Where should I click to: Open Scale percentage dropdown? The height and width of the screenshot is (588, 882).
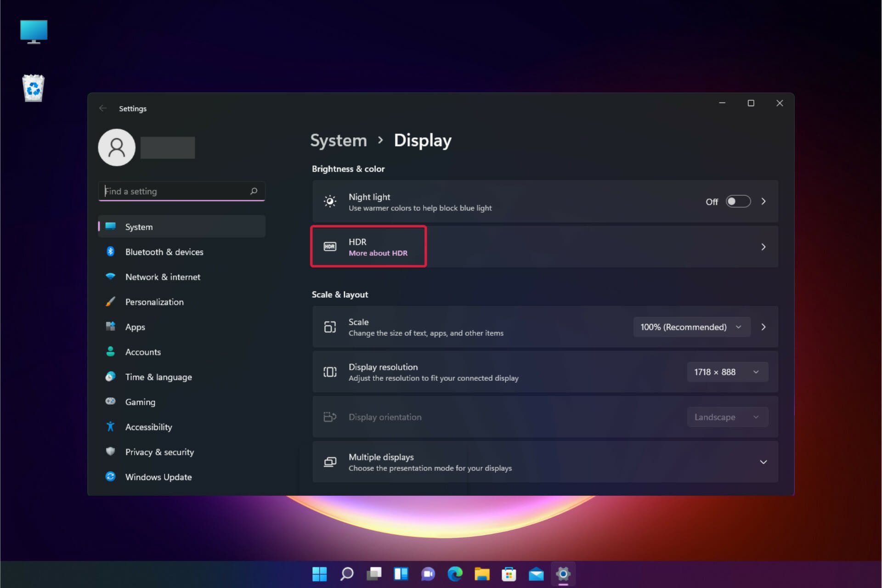[690, 327]
